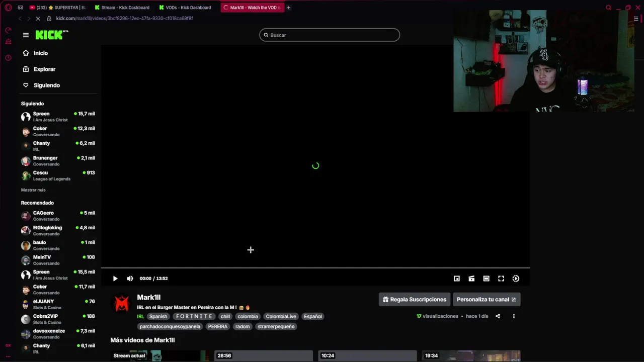Select the colombia tag
This screenshot has width=644, height=362.
coord(248,316)
